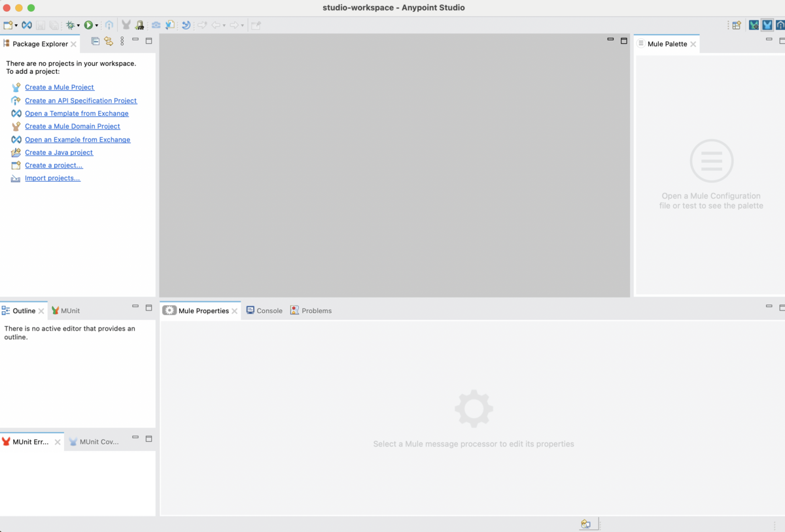This screenshot has width=785, height=532.
Task: Open an Example from Exchange link
Action: (78, 140)
